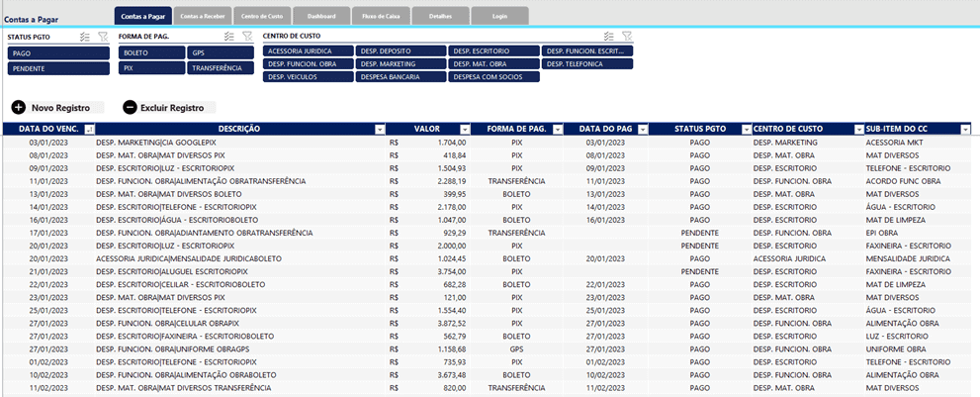Image resolution: width=980 pixels, height=397 pixels.
Task: Select DESP. ESCRITORIO cost center slicer item
Action: [x=493, y=50]
